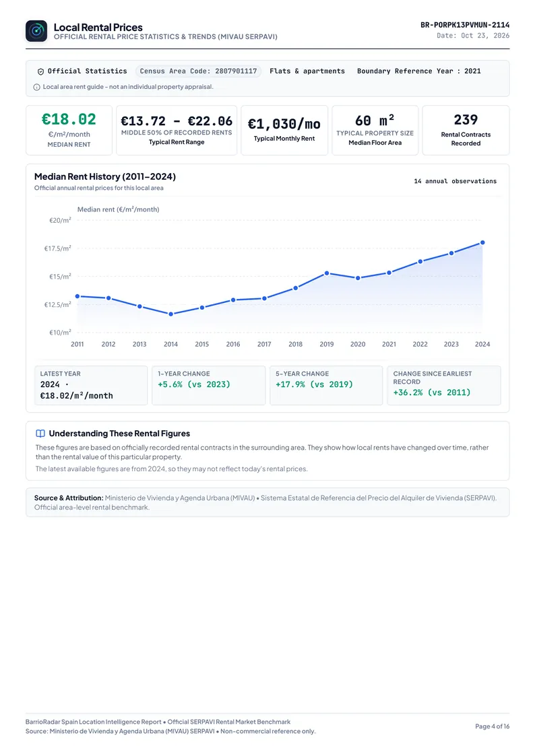The width and height of the screenshot is (535, 756).
Task: Click the info icon before Local area rent guide
Action: point(36,88)
